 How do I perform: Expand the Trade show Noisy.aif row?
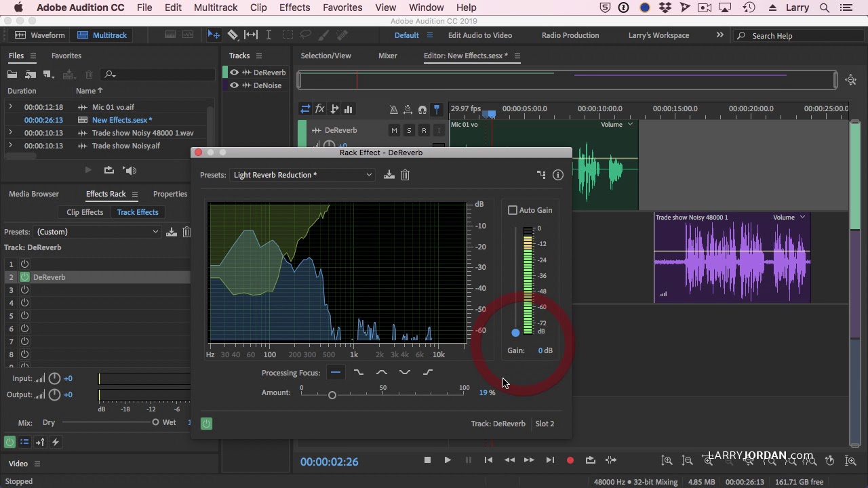pyautogui.click(x=10, y=146)
